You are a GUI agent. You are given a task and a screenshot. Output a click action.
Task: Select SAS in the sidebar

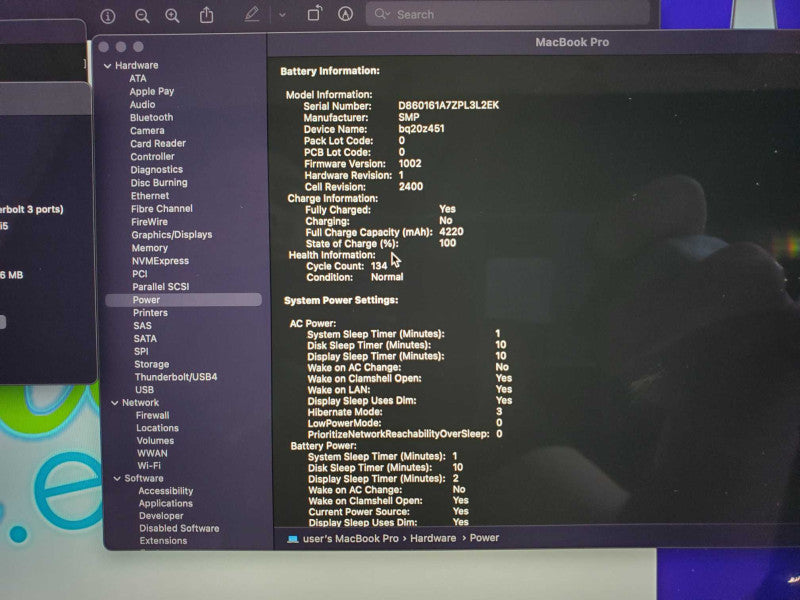coord(142,326)
